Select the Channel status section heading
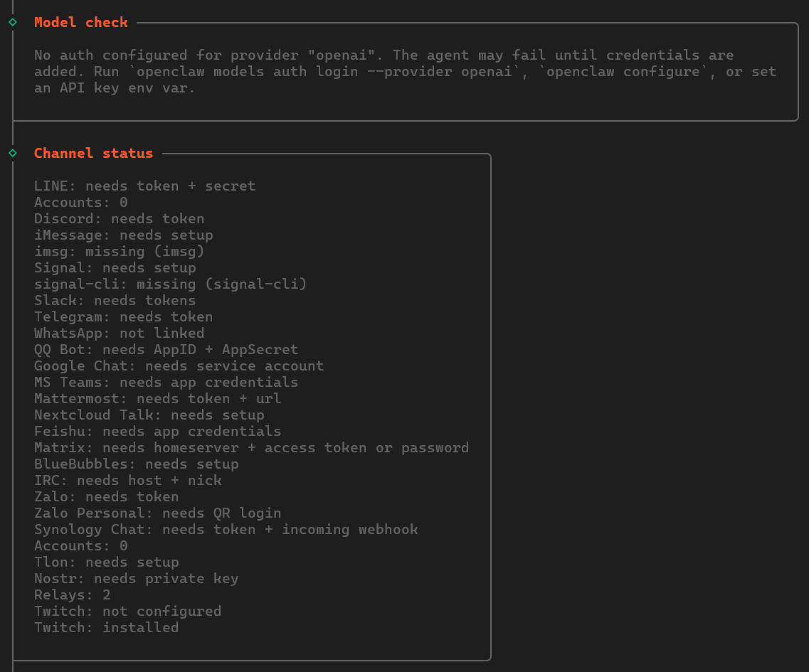 (x=93, y=153)
